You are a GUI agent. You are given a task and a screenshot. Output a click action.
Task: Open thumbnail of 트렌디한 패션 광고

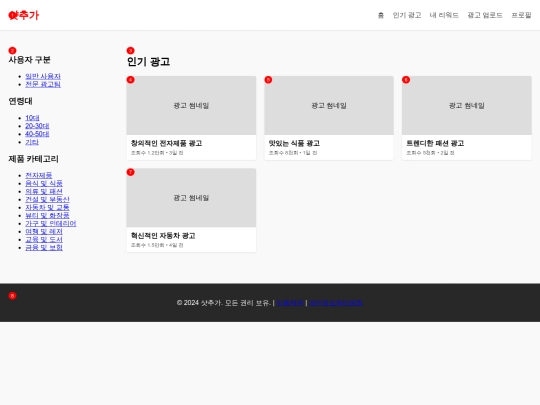[467, 105]
